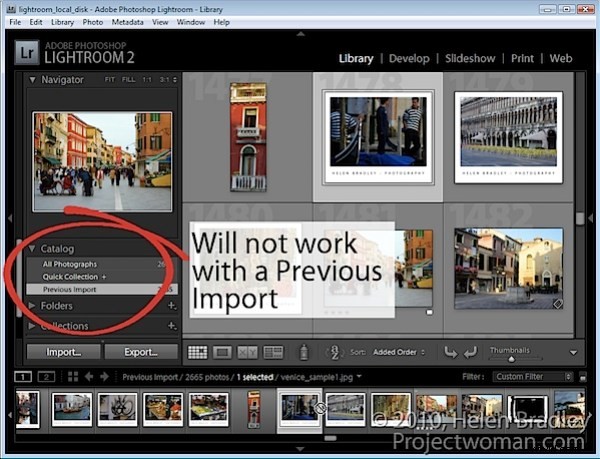600x459 pixels.
Task: Open Custom Filter dropdown
Action: tap(533, 377)
